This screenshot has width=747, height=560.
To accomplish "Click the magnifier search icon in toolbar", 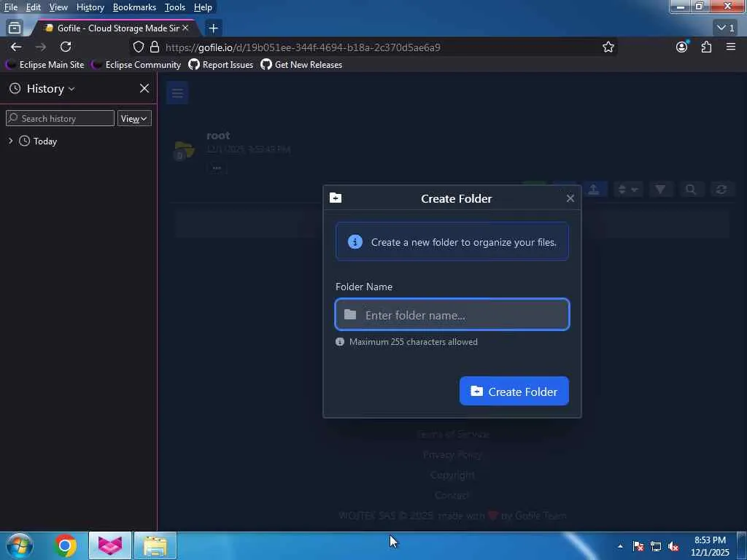I will [x=690, y=190].
